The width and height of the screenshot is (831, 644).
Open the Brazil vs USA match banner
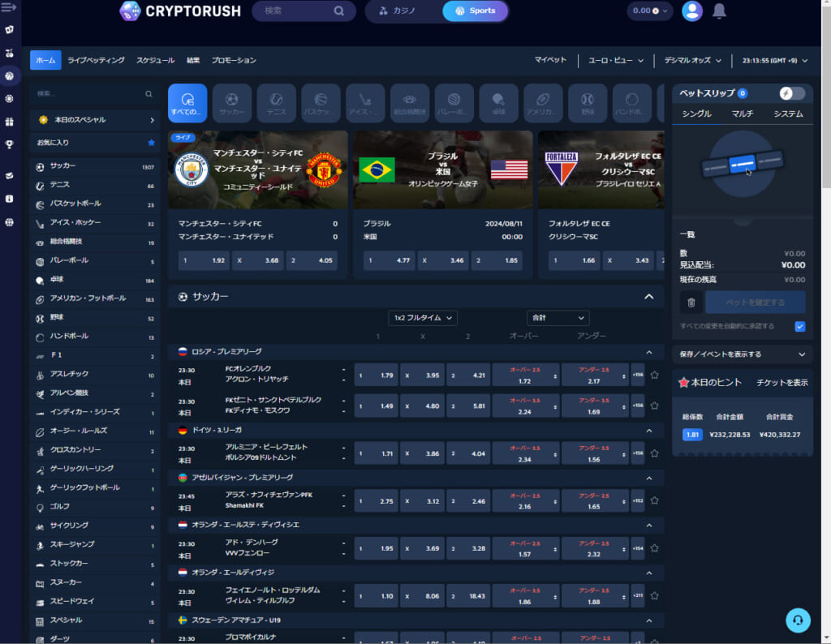pyautogui.click(x=442, y=170)
